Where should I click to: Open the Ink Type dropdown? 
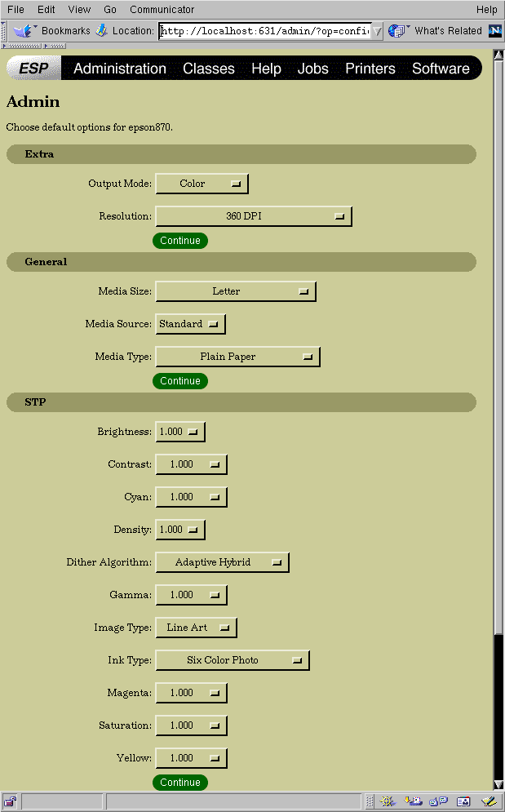click(x=232, y=660)
